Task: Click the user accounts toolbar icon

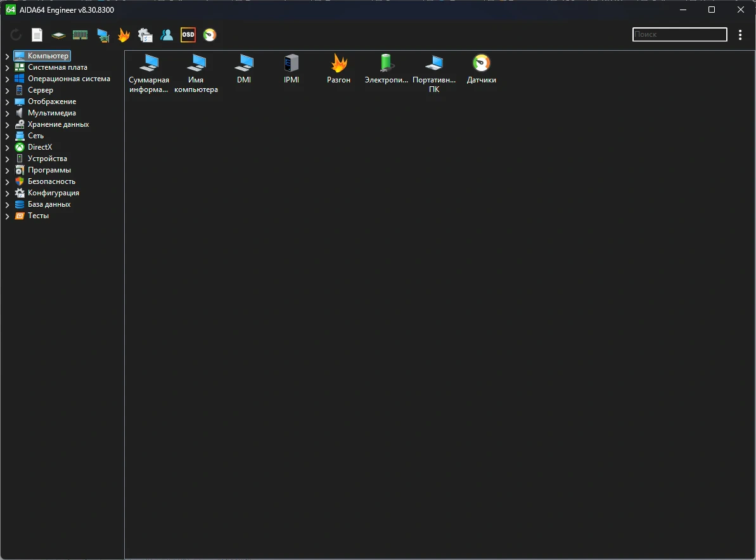Action: coord(167,35)
